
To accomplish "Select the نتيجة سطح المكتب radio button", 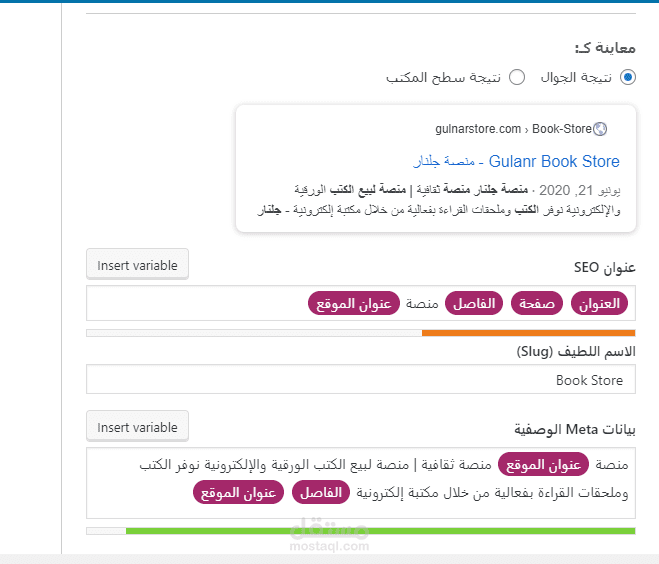I will tap(517, 77).
